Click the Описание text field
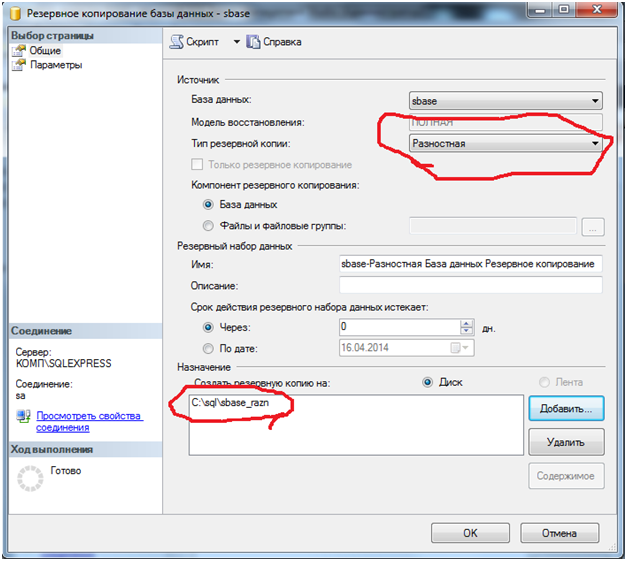Viewport: 627px width, 561px height. pos(470,286)
